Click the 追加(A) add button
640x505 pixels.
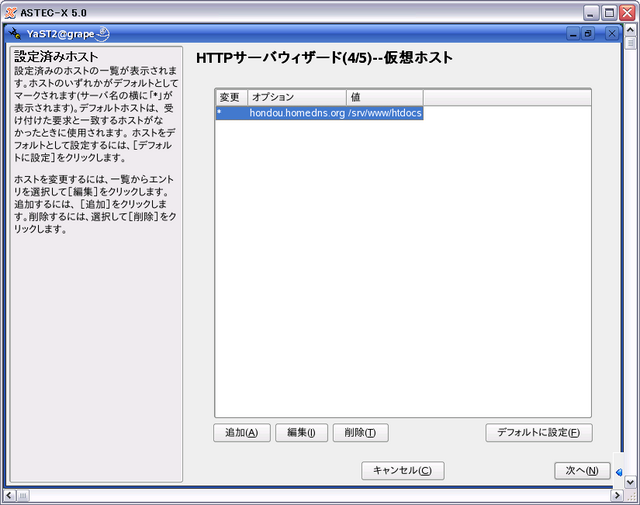(242, 433)
